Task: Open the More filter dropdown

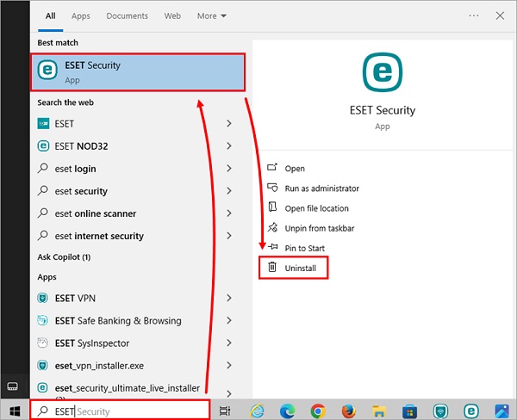Action: pyautogui.click(x=212, y=15)
